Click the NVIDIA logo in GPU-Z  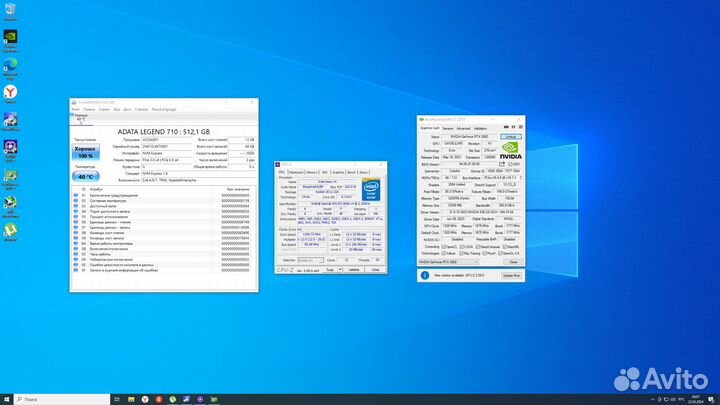(x=511, y=150)
